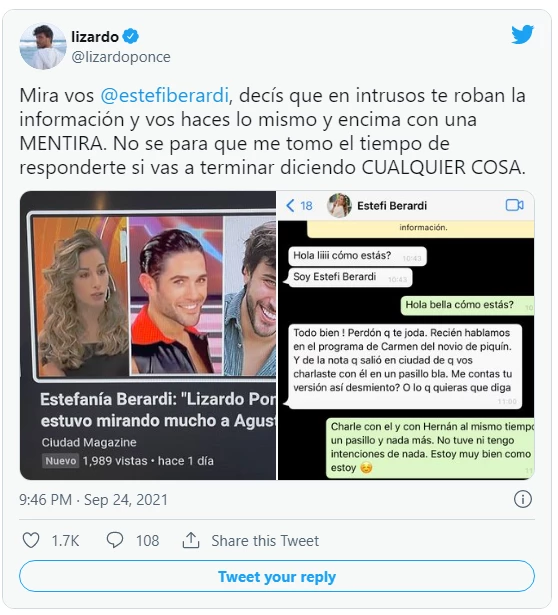The width and height of the screenshot is (558, 615).
Task: Click the 108 replies count
Action: [x=147, y=540]
